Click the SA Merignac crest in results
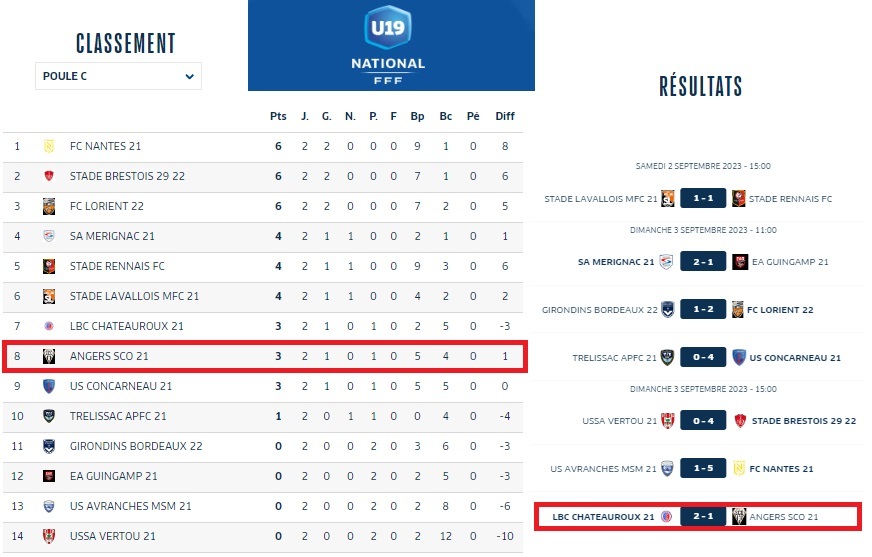The height and width of the screenshot is (557, 872). [667, 262]
